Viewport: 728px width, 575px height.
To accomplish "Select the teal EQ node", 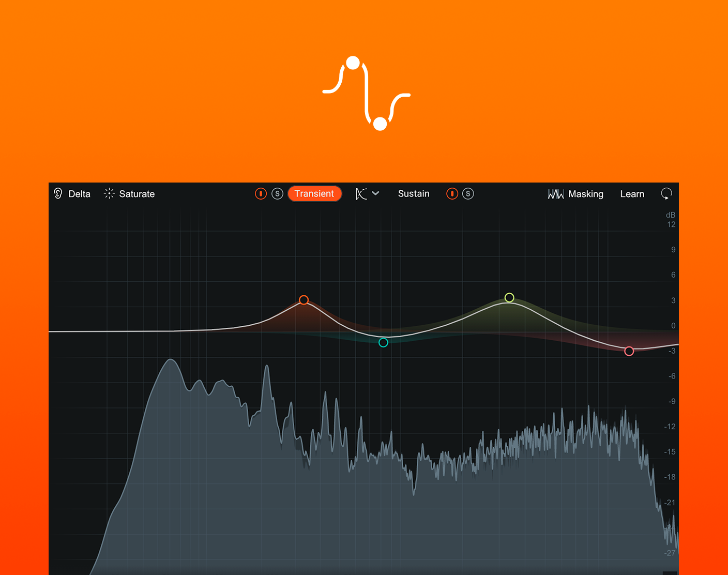I will coord(383,342).
